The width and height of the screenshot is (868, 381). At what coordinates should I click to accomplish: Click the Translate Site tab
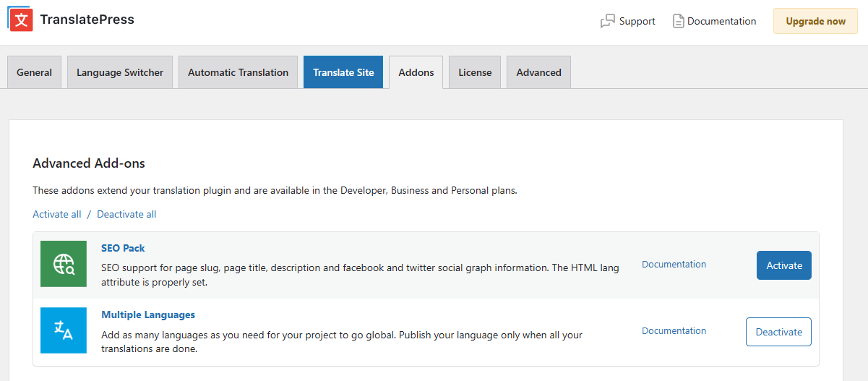tap(343, 72)
